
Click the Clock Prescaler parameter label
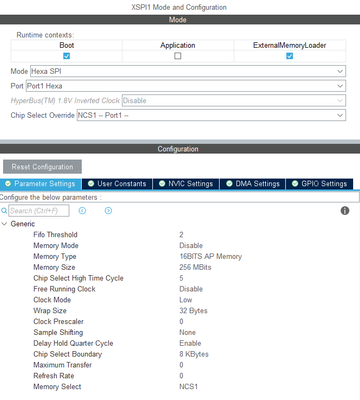pyautogui.click(x=58, y=322)
